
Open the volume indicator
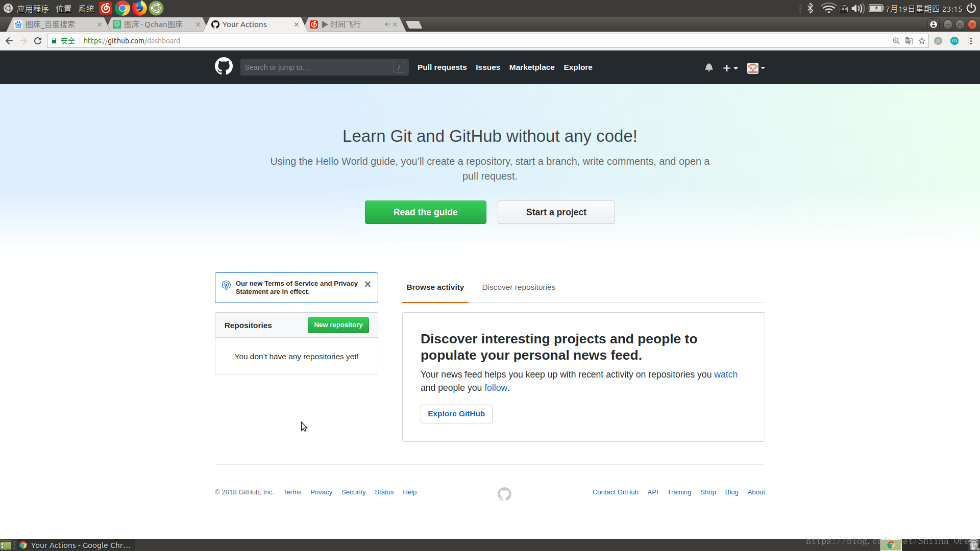(857, 8)
